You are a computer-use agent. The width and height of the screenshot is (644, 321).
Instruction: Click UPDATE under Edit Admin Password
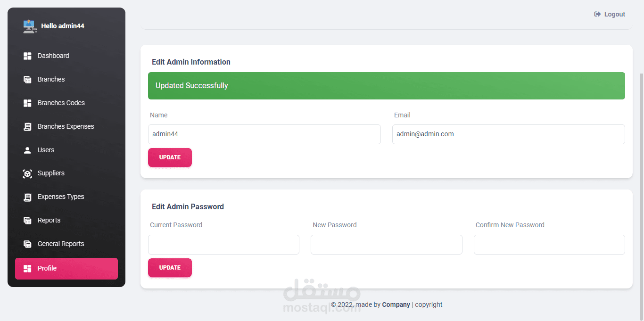pyautogui.click(x=170, y=268)
